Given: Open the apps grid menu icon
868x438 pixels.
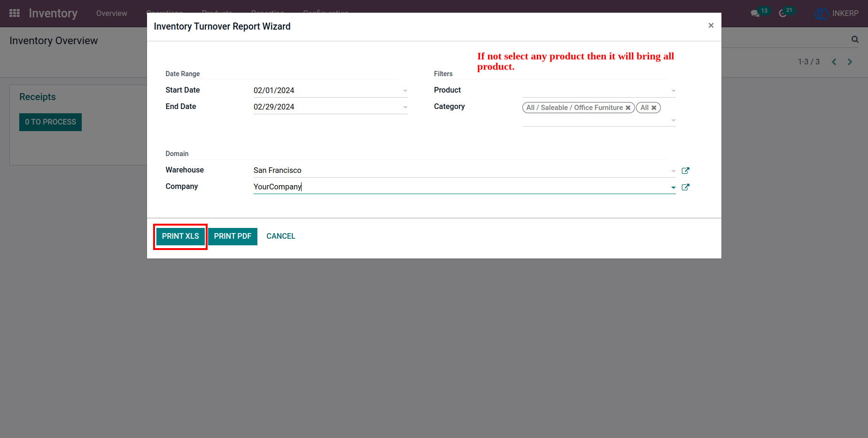Looking at the screenshot, I should click(x=15, y=13).
